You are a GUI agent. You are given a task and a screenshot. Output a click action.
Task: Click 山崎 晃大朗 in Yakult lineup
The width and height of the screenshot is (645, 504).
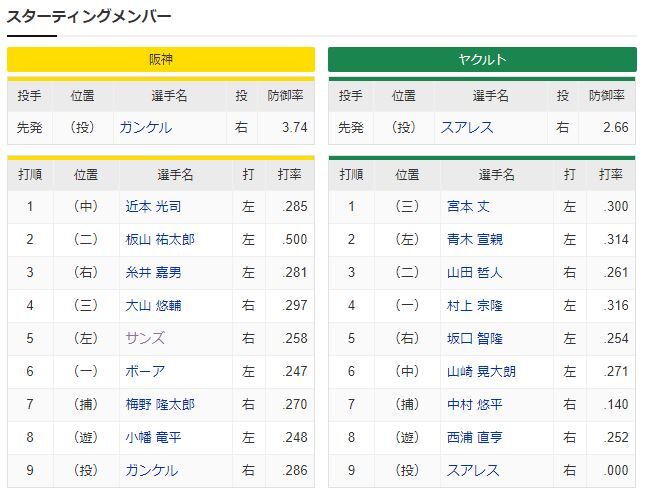(x=481, y=371)
